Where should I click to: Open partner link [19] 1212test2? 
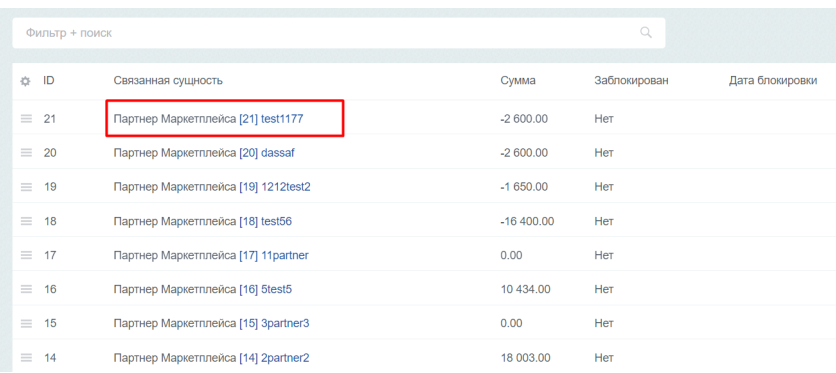[275, 187]
